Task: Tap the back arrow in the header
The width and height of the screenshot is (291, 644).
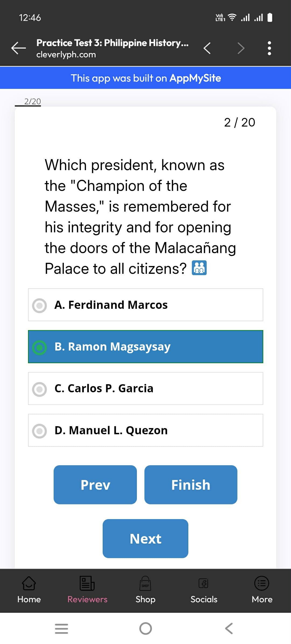Action: coord(18,48)
